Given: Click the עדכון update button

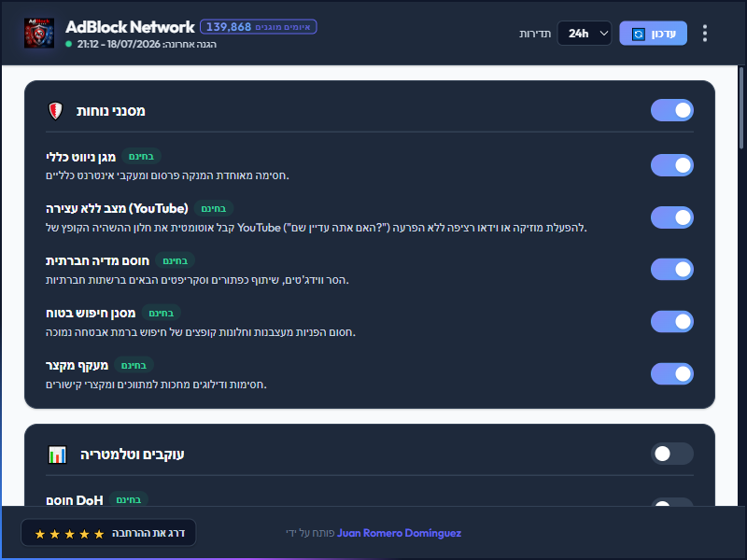Looking at the screenshot, I should 653,34.
